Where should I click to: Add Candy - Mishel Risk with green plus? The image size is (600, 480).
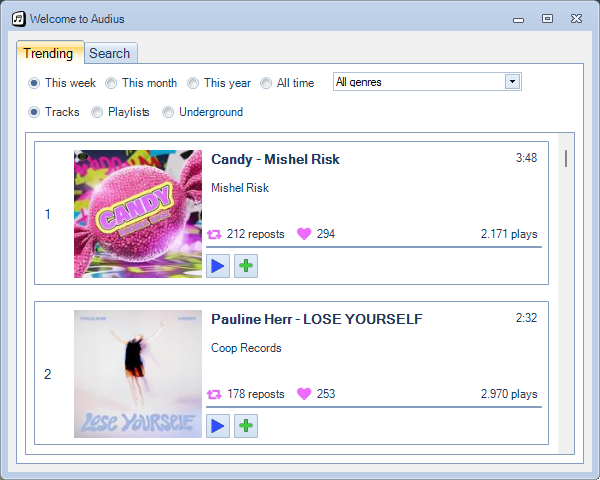[246, 266]
